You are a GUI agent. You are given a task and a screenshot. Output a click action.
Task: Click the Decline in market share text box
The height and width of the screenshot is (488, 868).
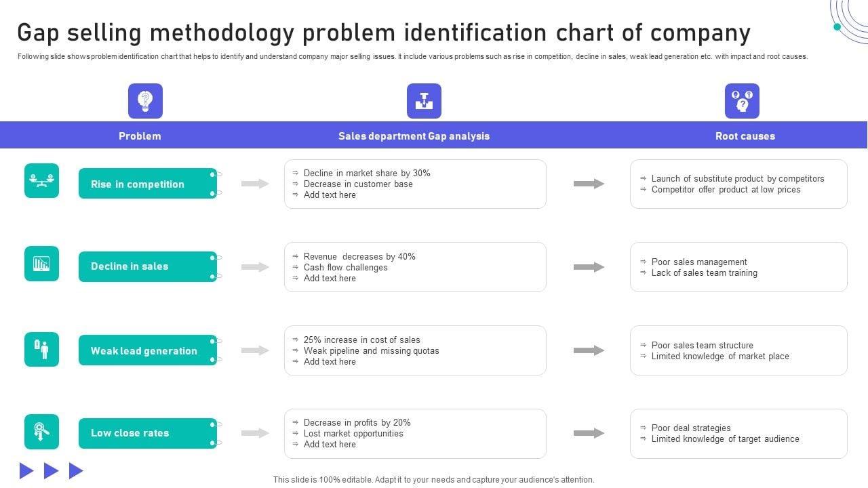click(415, 184)
